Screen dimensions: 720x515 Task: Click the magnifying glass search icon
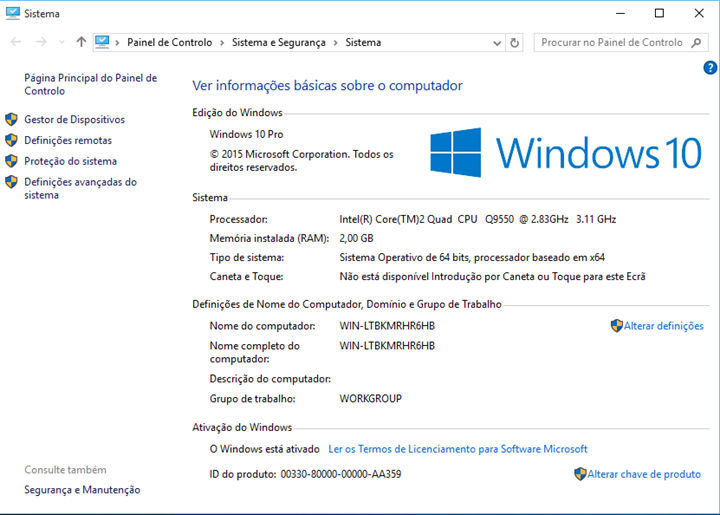tap(697, 43)
